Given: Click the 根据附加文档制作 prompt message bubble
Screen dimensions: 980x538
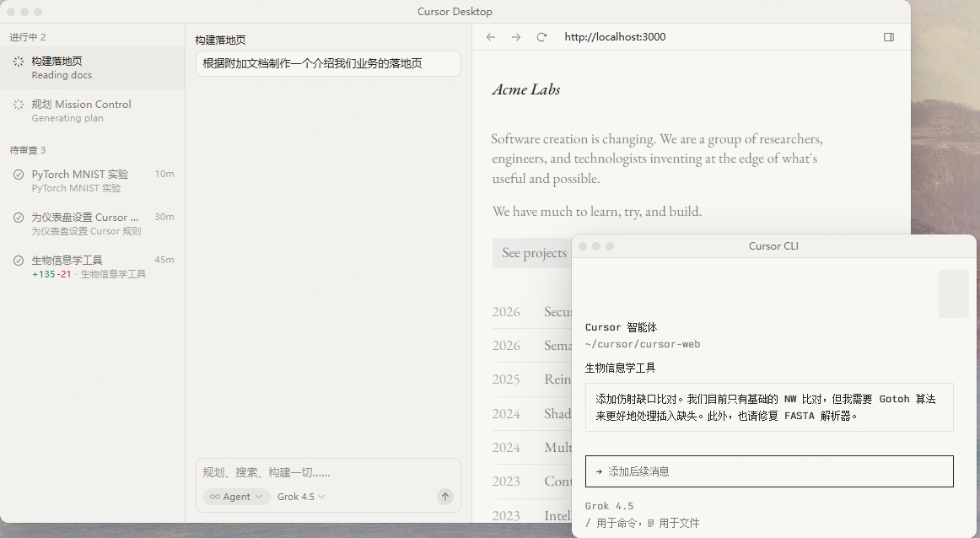Looking at the screenshot, I should click(x=328, y=64).
